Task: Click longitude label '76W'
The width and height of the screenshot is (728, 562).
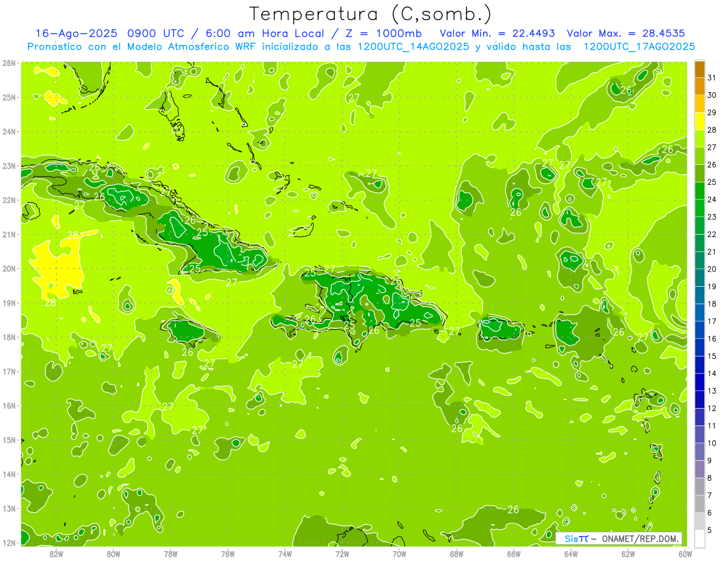Action: point(228,554)
